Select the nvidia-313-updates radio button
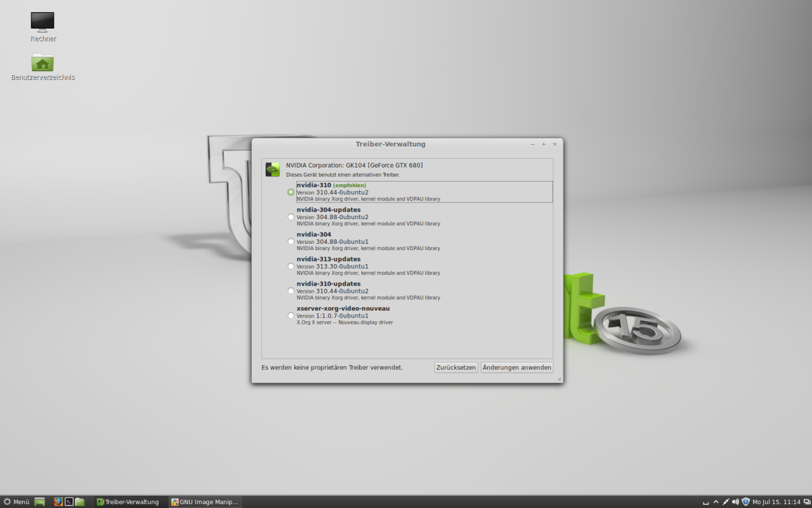The image size is (812, 508). pyautogui.click(x=291, y=266)
